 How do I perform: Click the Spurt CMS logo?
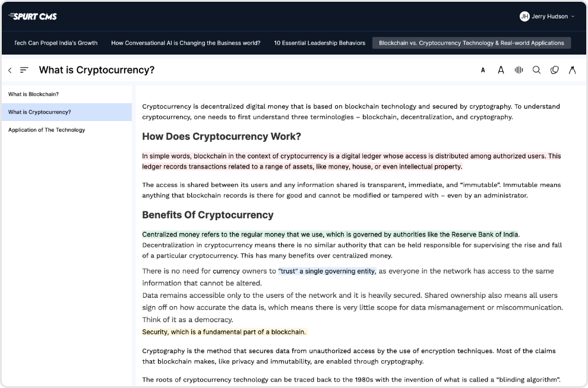(33, 17)
